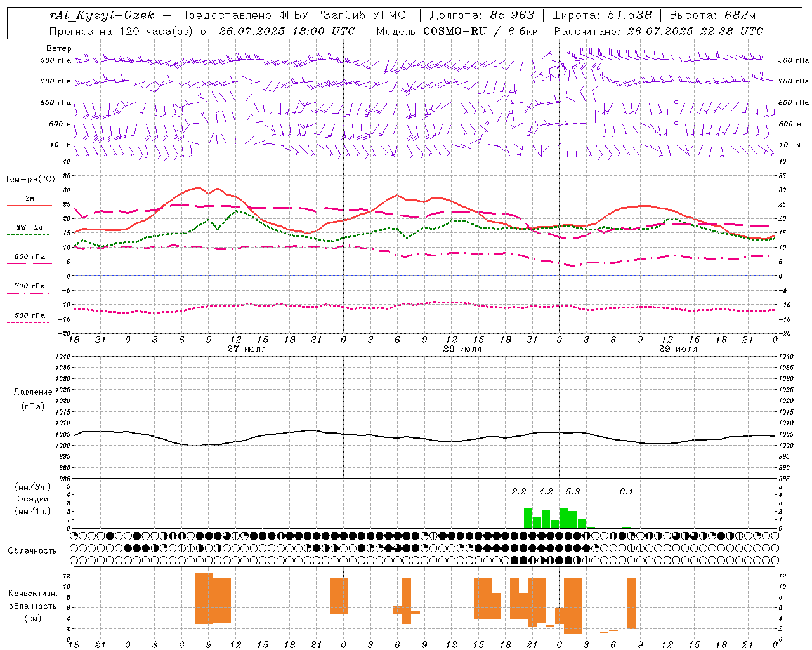Click the station title rAl_Kyzyl-Ozek
Viewport: 812px width, 650px height.
102,15
